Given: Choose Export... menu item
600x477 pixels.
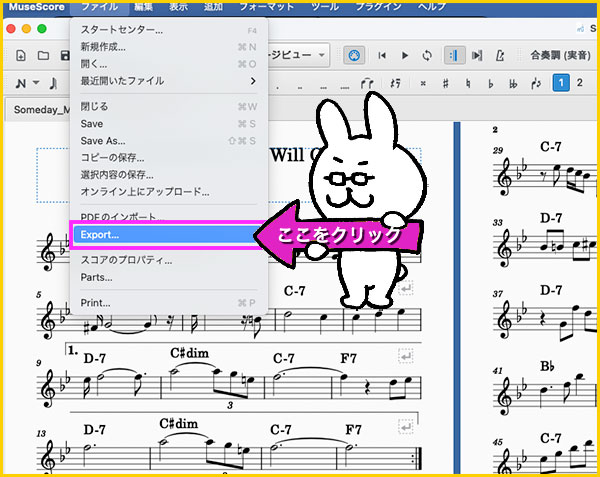Looking at the screenshot, I should coord(167,234).
